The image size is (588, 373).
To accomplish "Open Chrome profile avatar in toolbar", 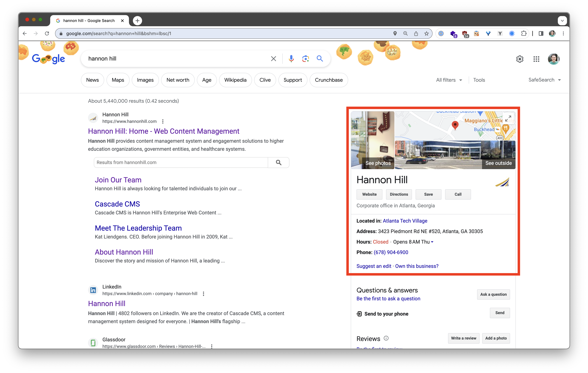I will [552, 33].
